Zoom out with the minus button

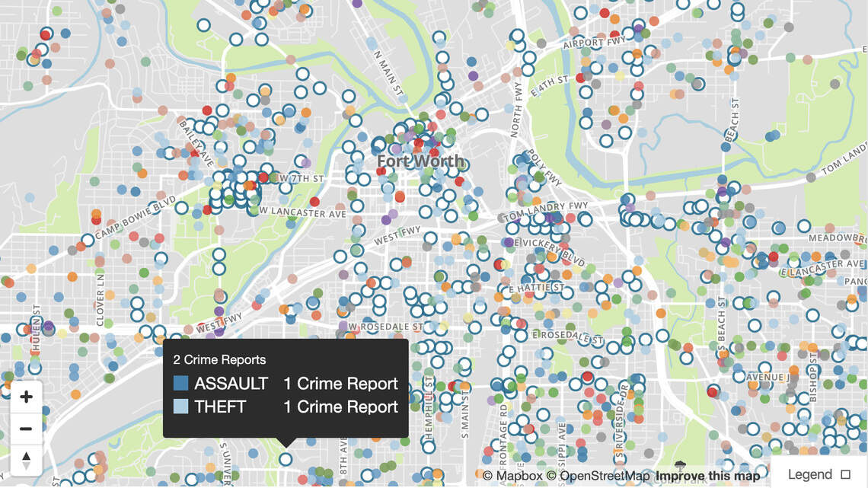26,429
